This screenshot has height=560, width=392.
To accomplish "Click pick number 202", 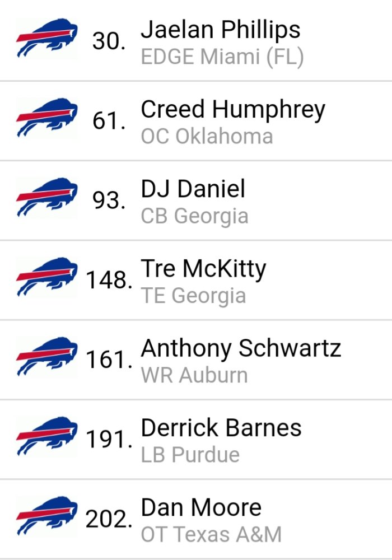I will tap(109, 518).
